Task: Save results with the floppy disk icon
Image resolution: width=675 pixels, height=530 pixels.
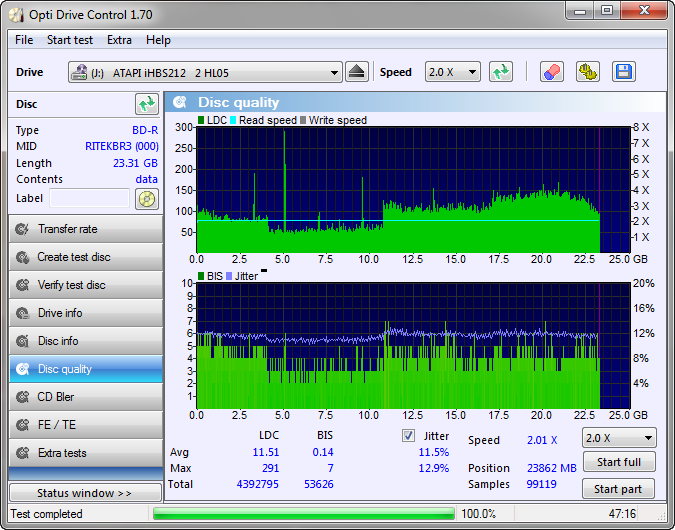Action: pyautogui.click(x=623, y=72)
